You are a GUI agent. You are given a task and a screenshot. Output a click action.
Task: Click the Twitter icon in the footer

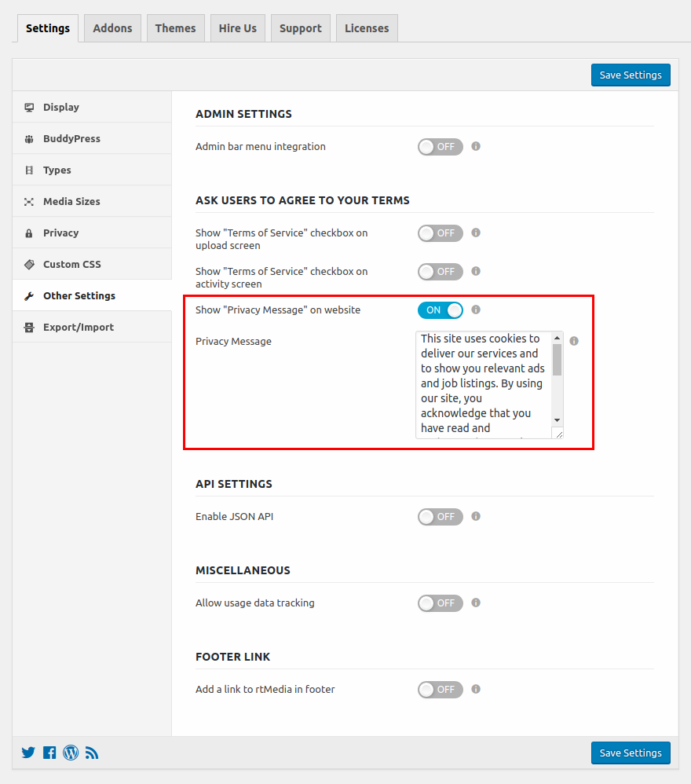click(x=28, y=753)
